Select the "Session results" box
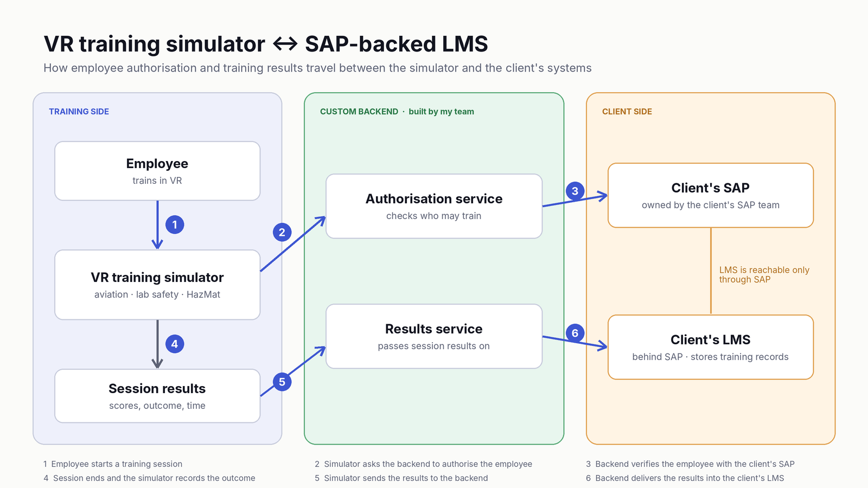Viewport: 868px width, 488px height. click(157, 396)
